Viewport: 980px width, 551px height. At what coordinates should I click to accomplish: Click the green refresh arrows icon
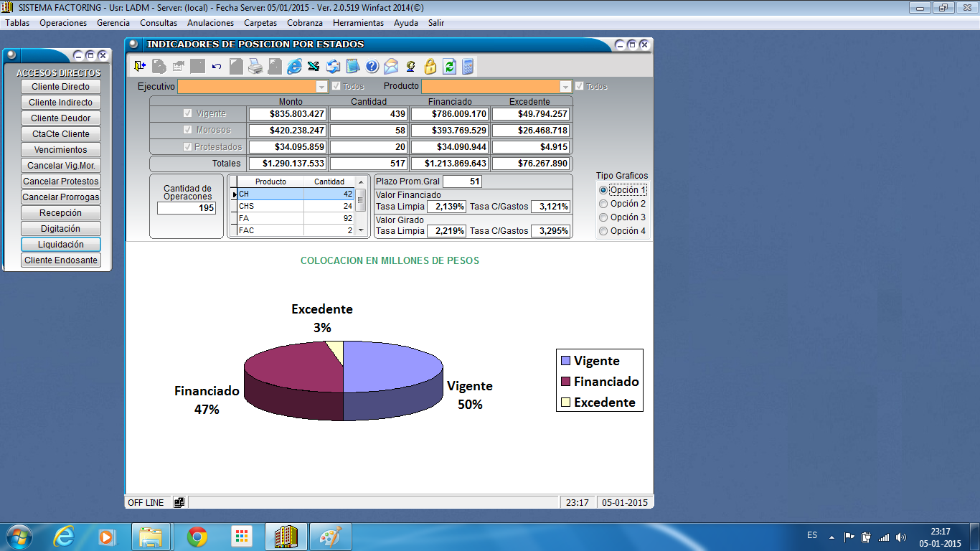[449, 67]
